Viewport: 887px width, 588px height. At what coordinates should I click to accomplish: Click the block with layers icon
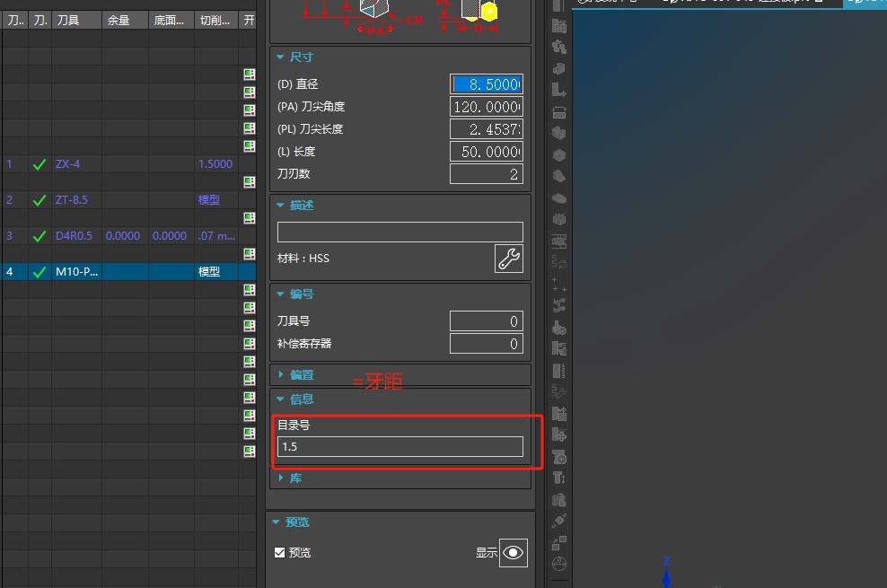(559, 349)
